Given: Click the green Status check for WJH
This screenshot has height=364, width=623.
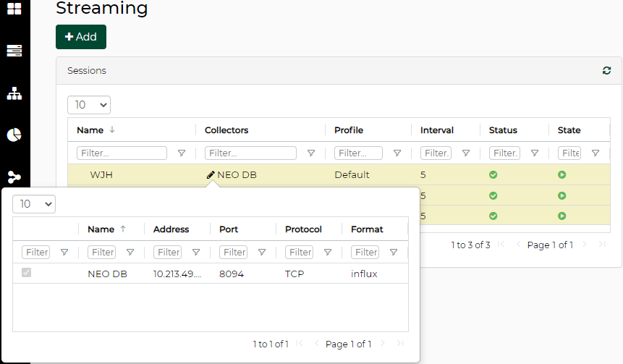Looking at the screenshot, I should [x=493, y=174].
